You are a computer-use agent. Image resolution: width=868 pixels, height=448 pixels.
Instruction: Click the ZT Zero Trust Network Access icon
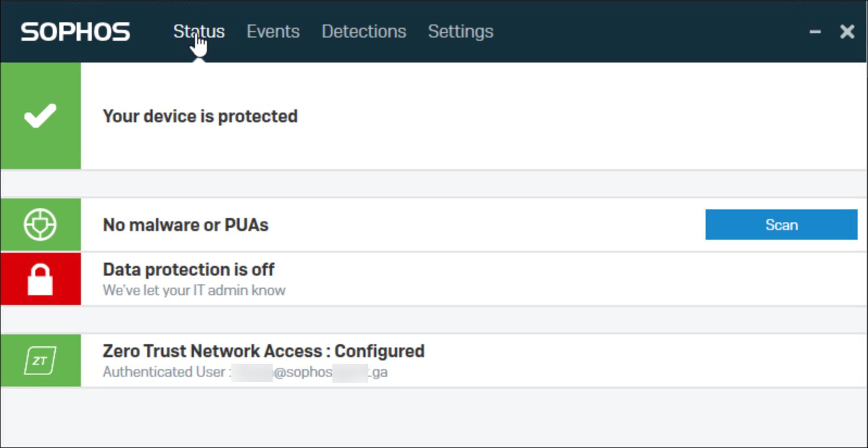[x=41, y=360]
